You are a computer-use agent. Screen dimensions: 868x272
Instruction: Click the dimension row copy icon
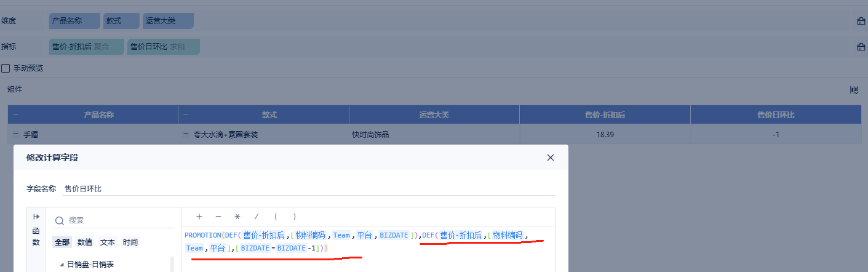(861, 21)
